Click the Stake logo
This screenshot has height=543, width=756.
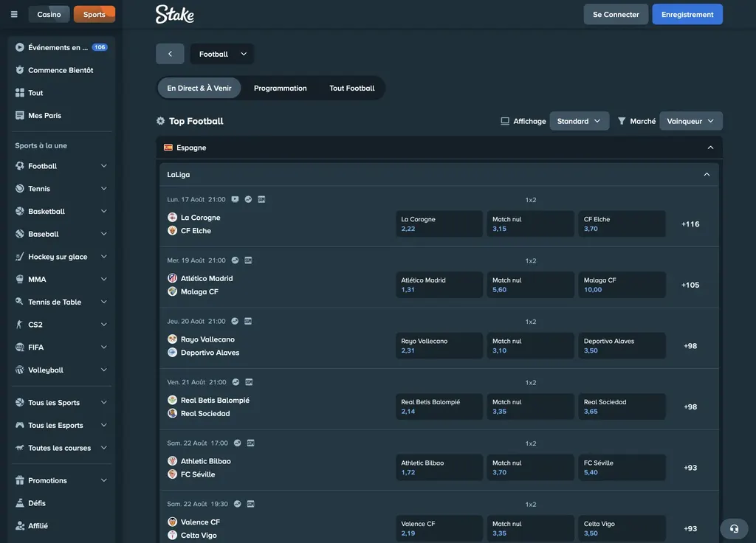[x=174, y=15]
